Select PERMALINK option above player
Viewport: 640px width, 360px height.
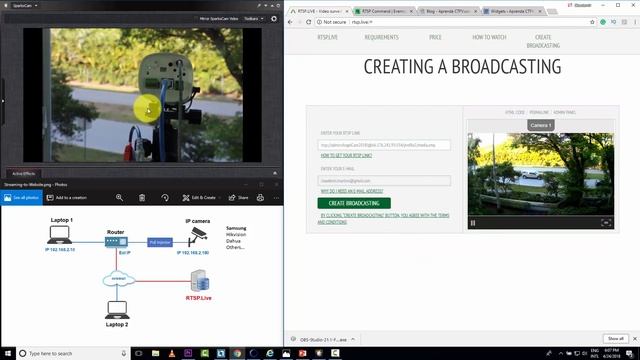(x=539, y=112)
